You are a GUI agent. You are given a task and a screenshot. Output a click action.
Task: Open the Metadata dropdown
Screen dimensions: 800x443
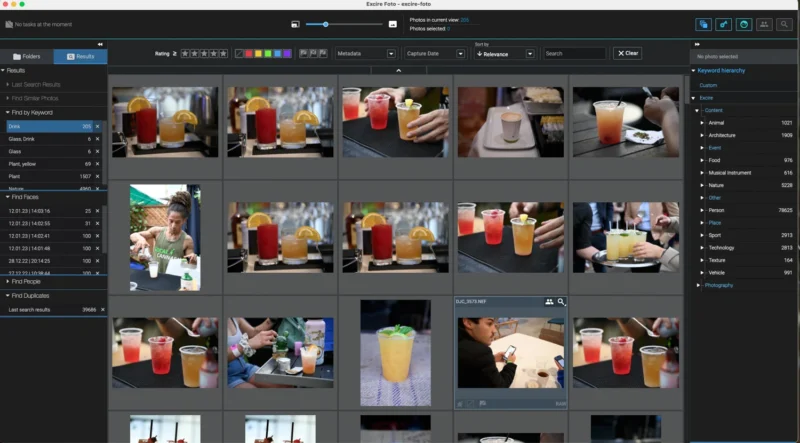click(x=366, y=53)
